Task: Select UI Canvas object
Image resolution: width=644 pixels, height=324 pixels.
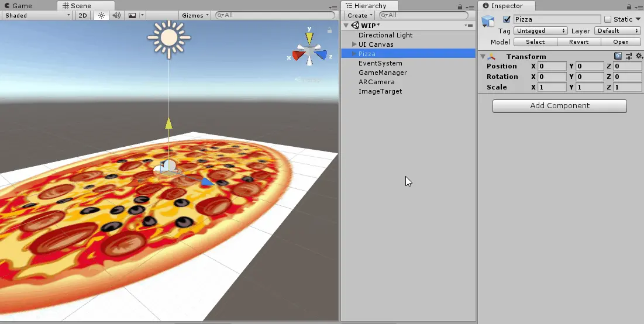Action: [376, 44]
